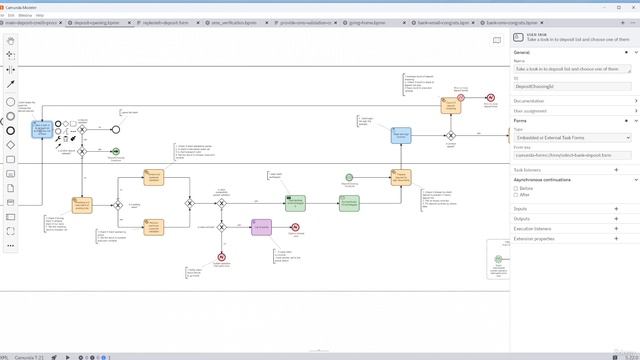Pick the data store from palette
The image size is (640, 360).
tap(11, 202)
